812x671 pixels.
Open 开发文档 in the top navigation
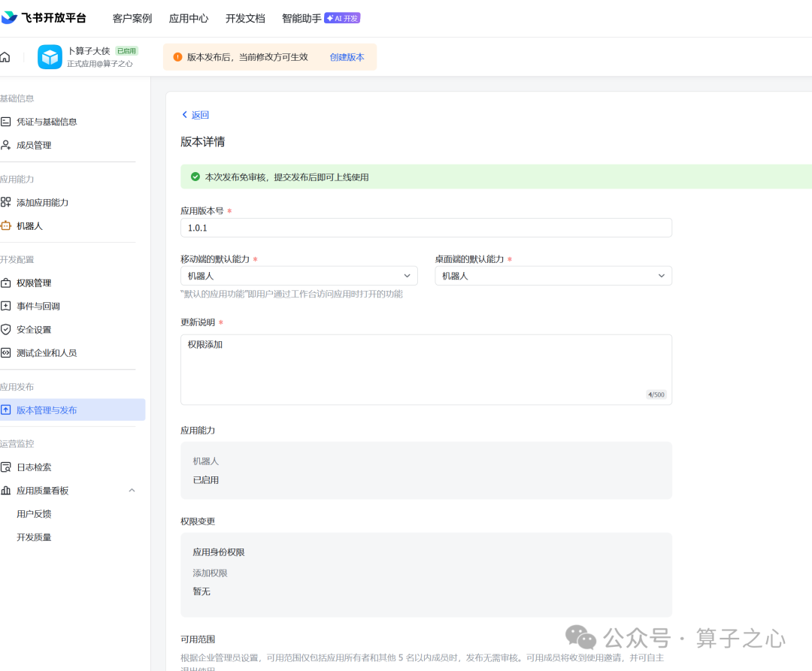(x=245, y=19)
